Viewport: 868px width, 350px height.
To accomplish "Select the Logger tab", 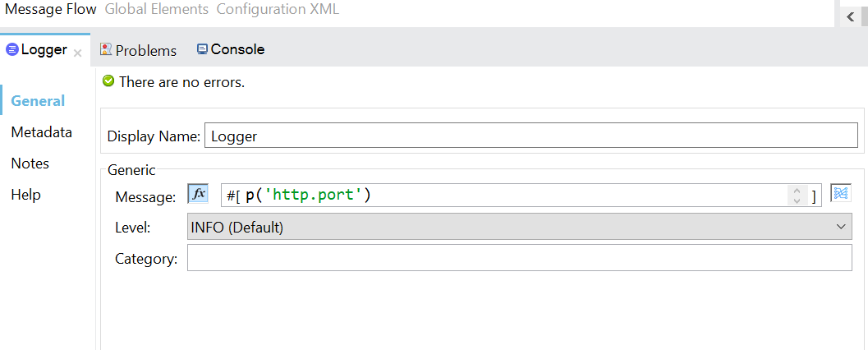I will click(x=38, y=50).
